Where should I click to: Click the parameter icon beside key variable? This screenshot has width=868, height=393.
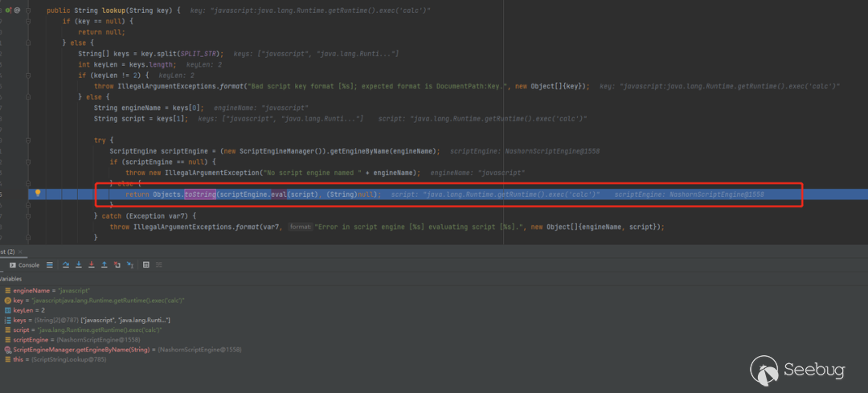coord(8,300)
